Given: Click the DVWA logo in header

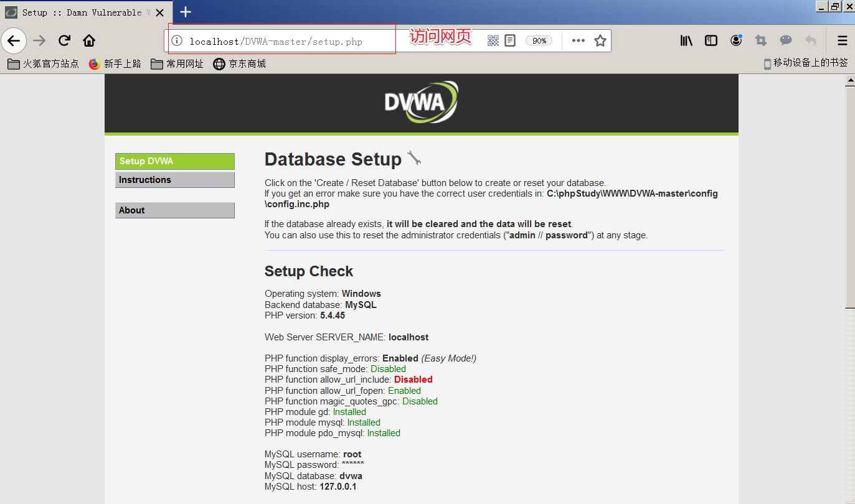Looking at the screenshot, I should (421, 103).
